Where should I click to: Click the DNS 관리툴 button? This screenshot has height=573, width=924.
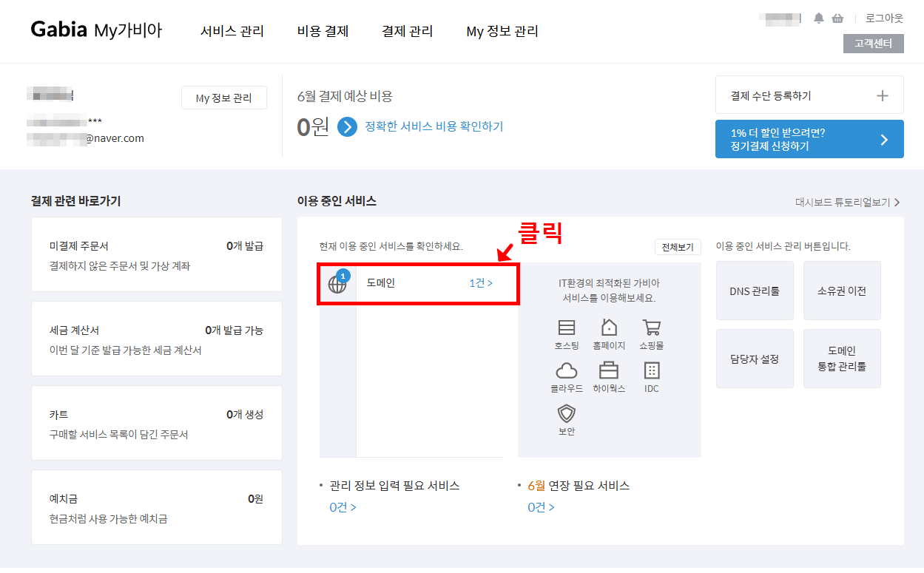[x=755, y=291]
